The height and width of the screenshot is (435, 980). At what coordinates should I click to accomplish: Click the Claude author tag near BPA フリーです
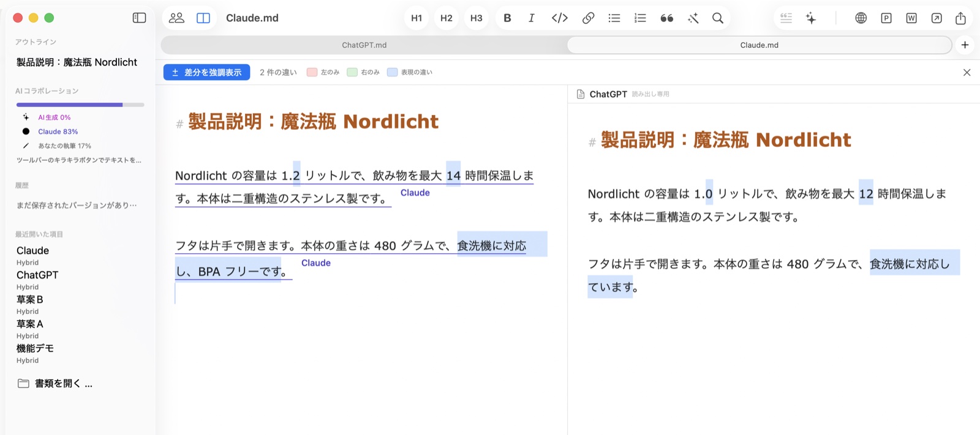pos(316,263)
